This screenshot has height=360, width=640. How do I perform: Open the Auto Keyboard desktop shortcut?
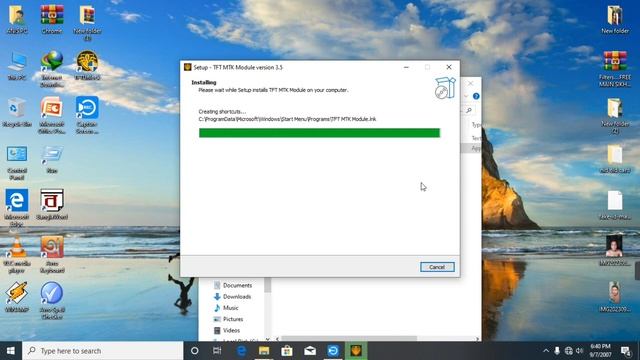(52, 255)
